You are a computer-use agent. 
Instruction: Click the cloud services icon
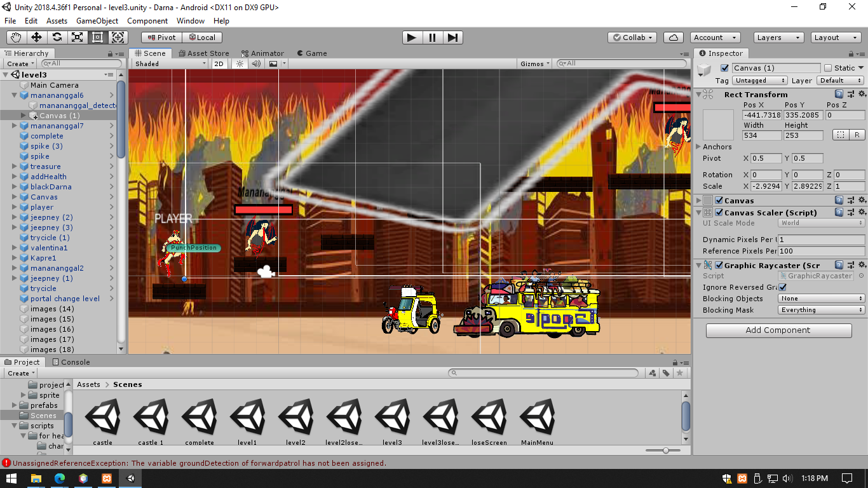[673, 37]
